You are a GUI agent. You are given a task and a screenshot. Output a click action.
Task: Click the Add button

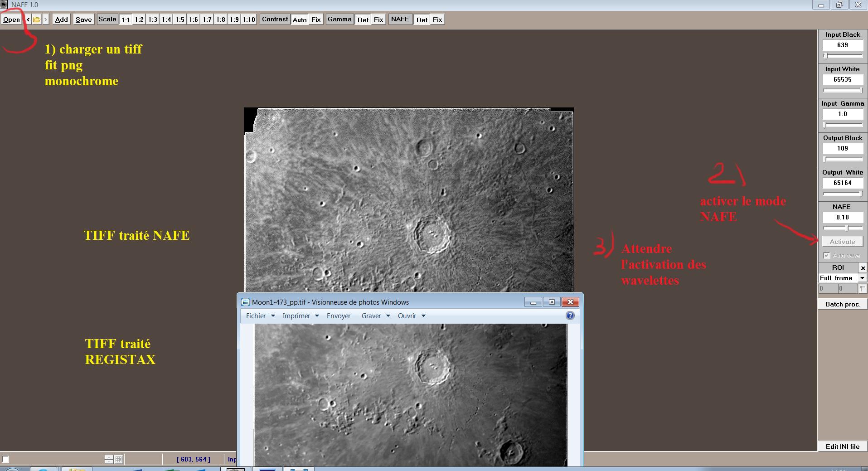[x=62, y=19]
